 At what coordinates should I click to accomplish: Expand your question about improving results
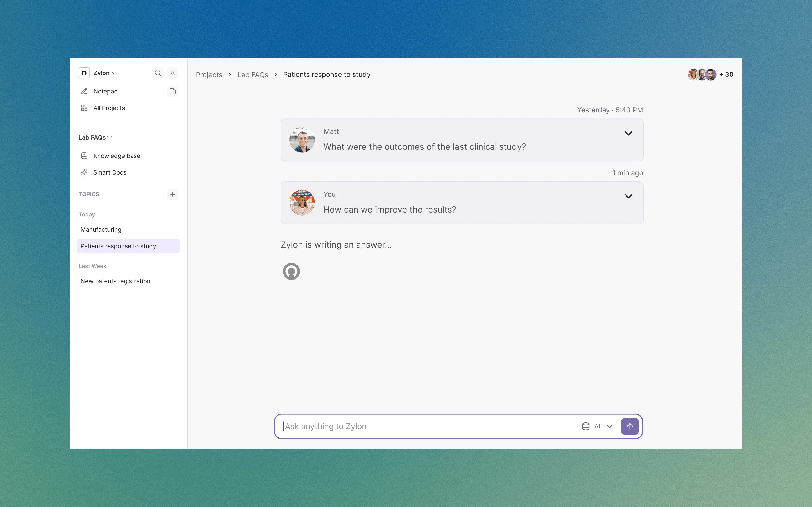(628, 196)
